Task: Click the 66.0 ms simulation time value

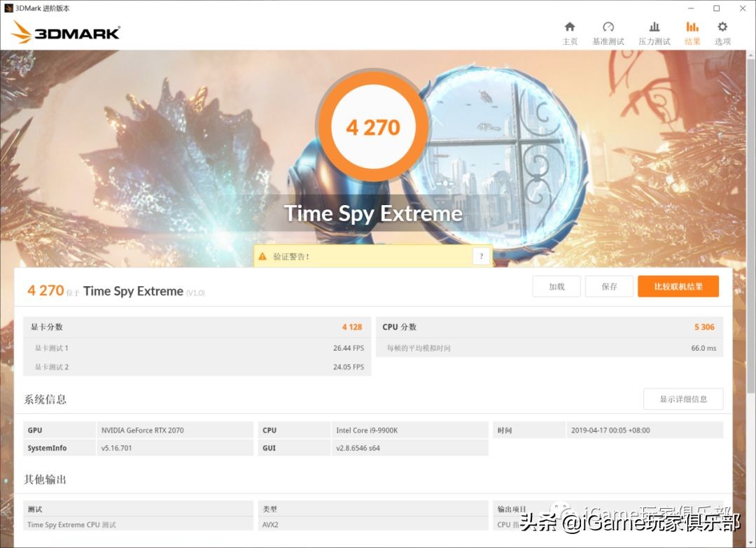Action: point(703,348)
